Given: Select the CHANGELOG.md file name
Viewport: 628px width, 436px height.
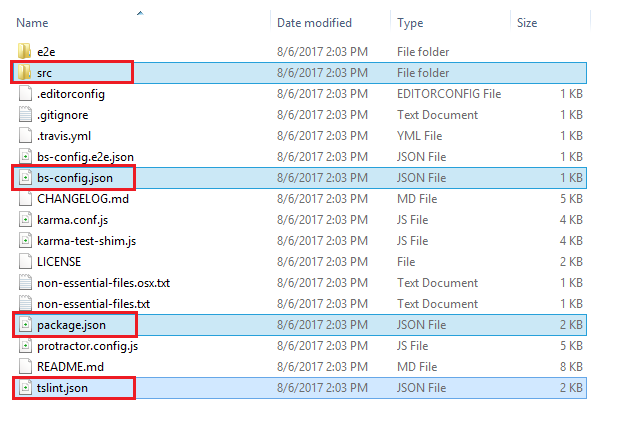Looking at the screenshot, I should pos(83,199).
